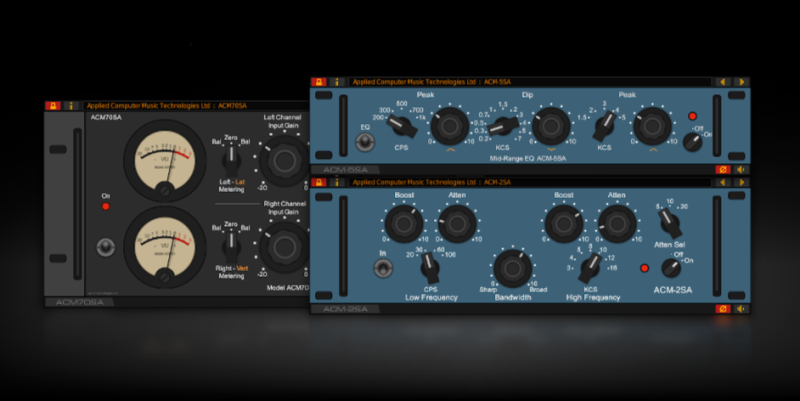Click the Left Channel Input Gain knob
The height and width of the screenshot is (401, 800).
coord(284,161)
